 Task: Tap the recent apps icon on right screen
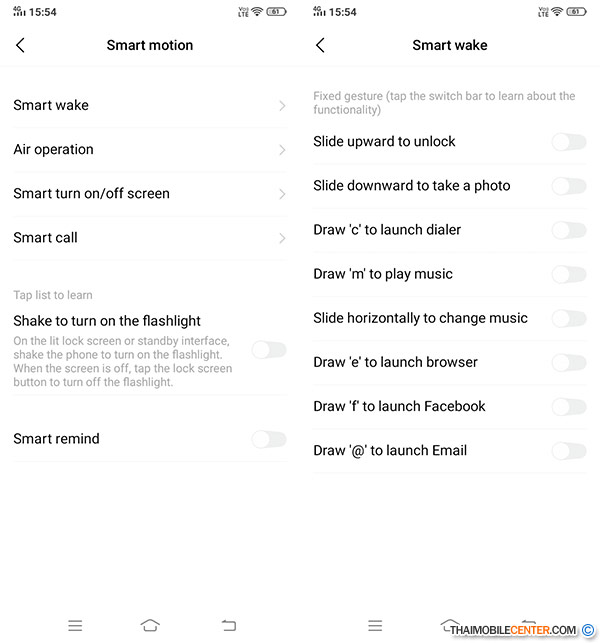coord(375,626)
